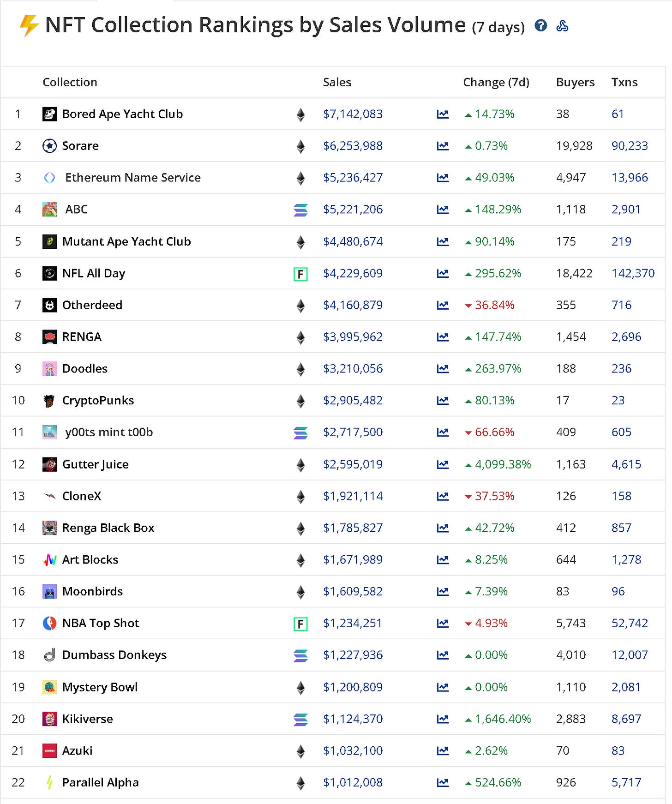Click the Change (7d) column header
672x804 pixels.
[x=496, y=82]
